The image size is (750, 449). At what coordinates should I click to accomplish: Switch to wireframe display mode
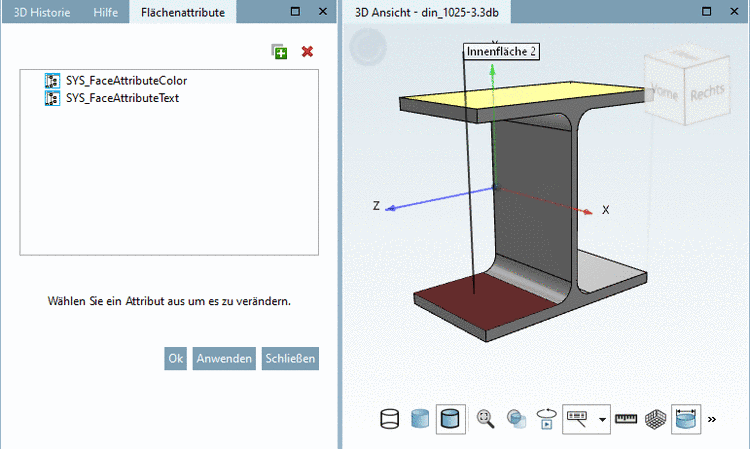tap(390, 419)
